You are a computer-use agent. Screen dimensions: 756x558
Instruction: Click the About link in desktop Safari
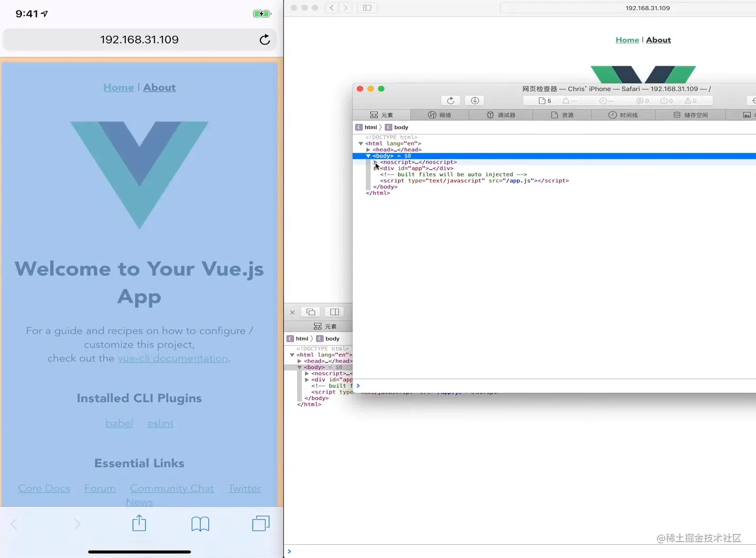(x=658, y=40)
